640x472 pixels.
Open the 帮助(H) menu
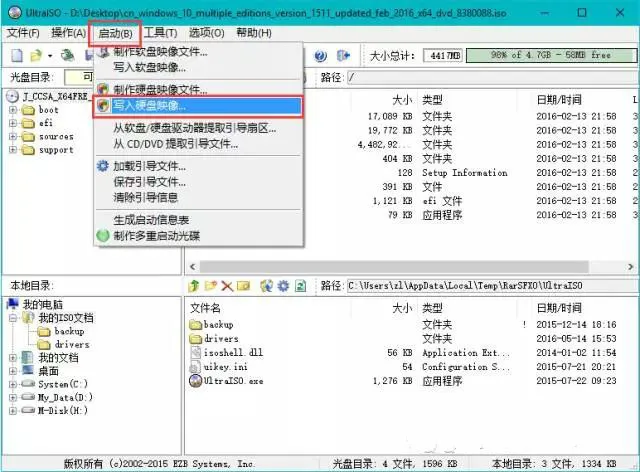click(254, 33)
